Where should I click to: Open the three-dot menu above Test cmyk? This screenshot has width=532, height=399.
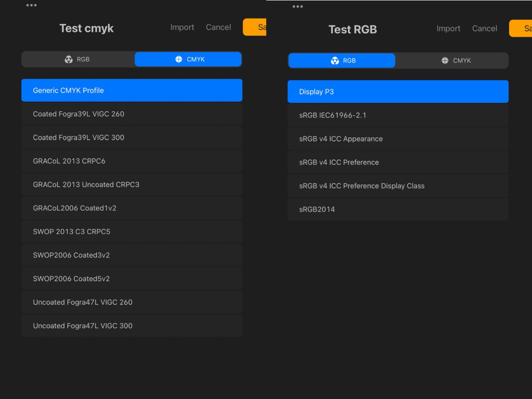[x=31, y=5]
